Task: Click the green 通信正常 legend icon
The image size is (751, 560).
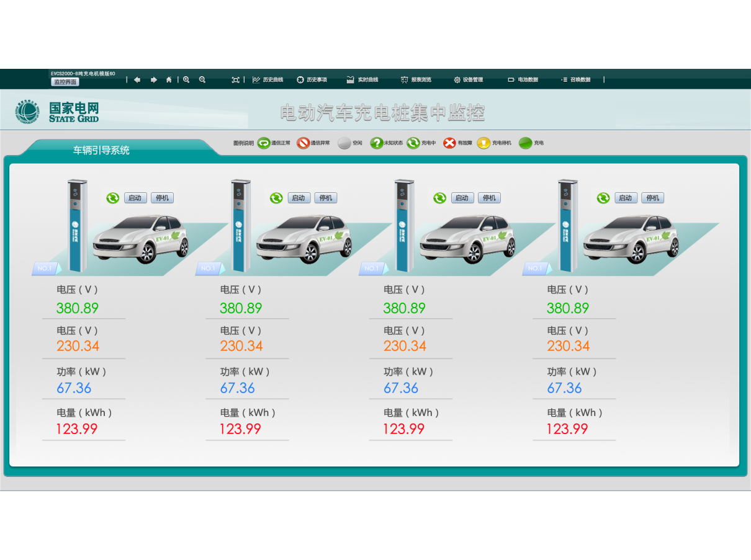Action: (x=263, y=143)
